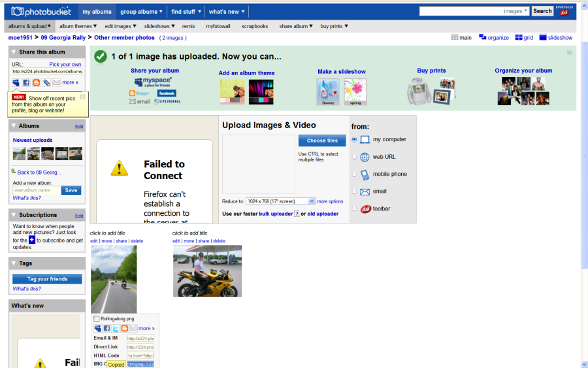Click the bulk uploader help question mark

[297, 214]
